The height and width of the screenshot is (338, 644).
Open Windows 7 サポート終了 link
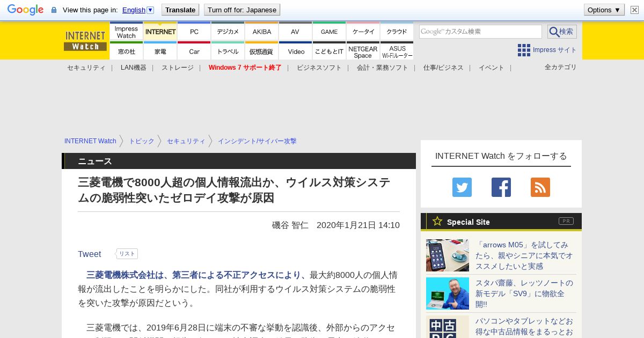pyautogui.click(x=245, y=68)
